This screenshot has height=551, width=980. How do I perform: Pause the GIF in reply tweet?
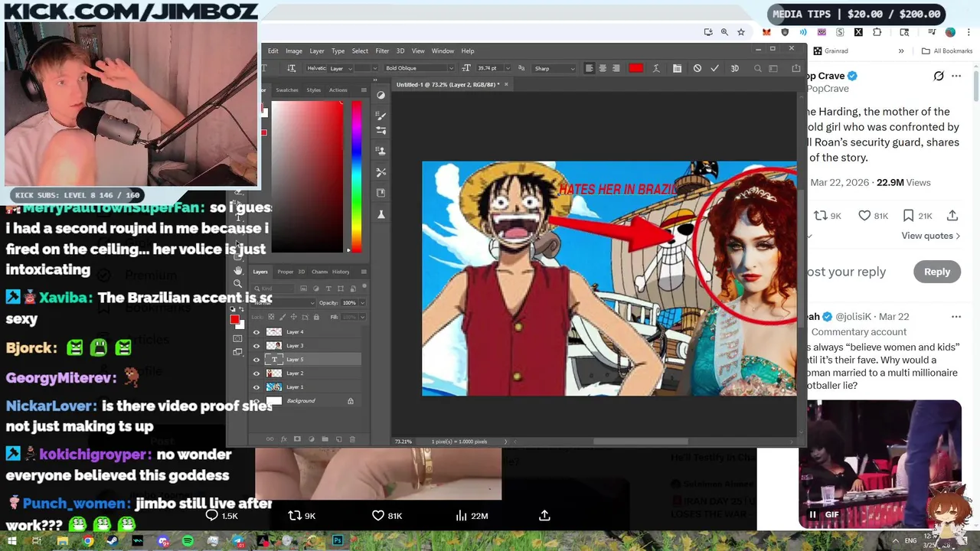[x=812, y=515]
